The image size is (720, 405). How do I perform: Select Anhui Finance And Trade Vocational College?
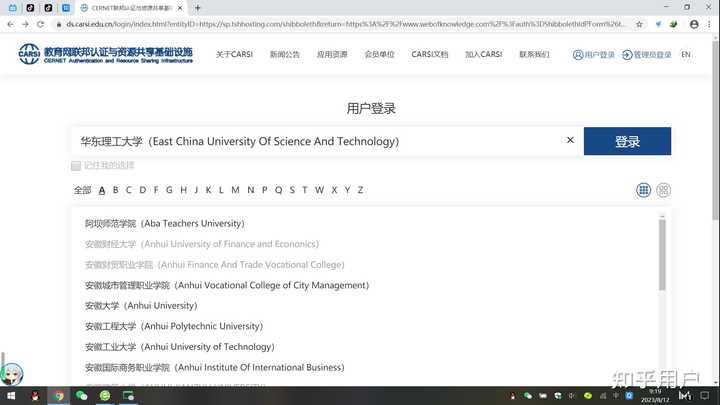[214, 264]
